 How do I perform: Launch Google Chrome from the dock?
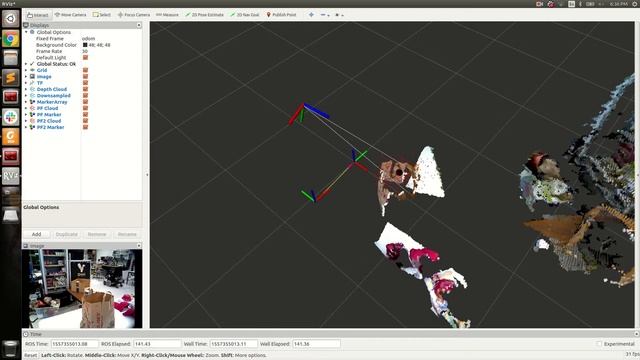click(x=11, y=39)
